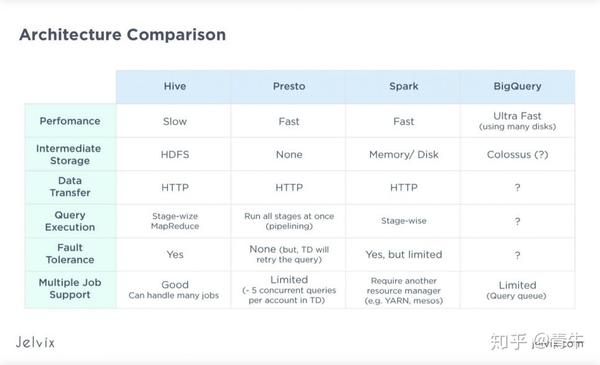
Task: Click the Colossus (?) cell
Action: [x=517, y=154]
